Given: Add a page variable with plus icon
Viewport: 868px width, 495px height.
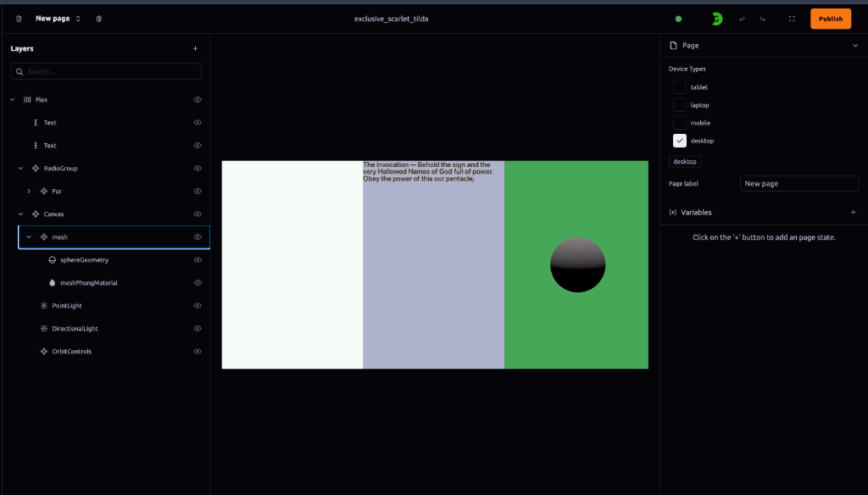Looking at the screenshot, I should (x=853, y=213).
